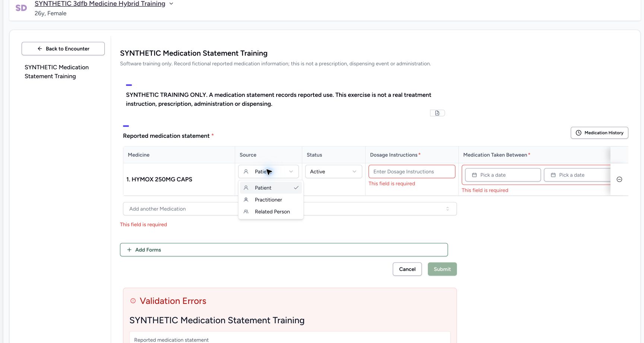Screen dimensions: 644x343
Task: Click the Validation Errors heading
Action: point(173,301)
